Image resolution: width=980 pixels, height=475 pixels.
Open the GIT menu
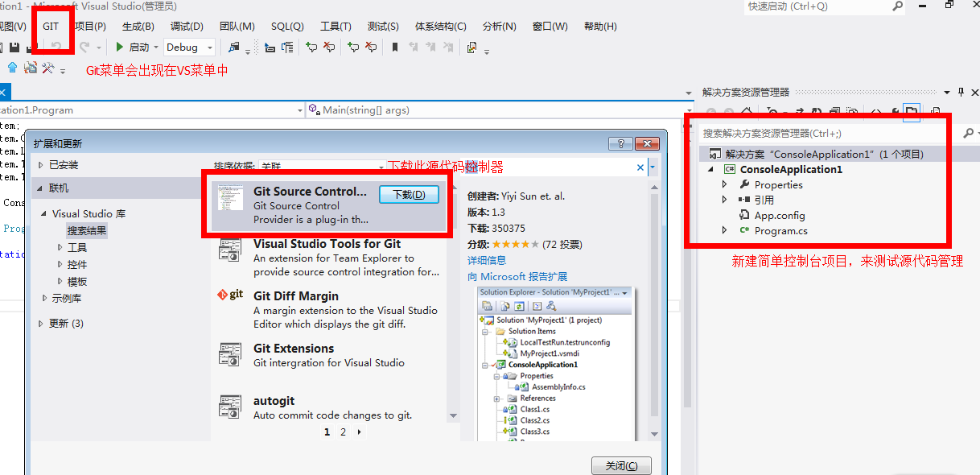51,27
